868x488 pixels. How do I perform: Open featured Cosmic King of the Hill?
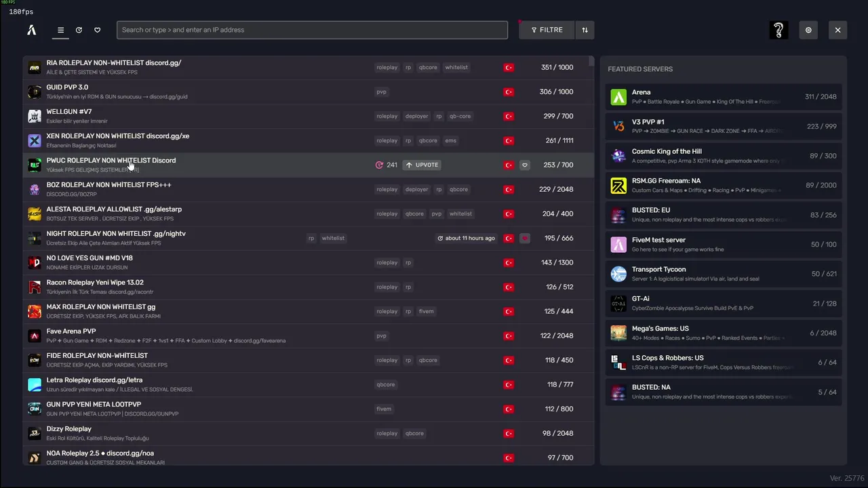[724, 156]
